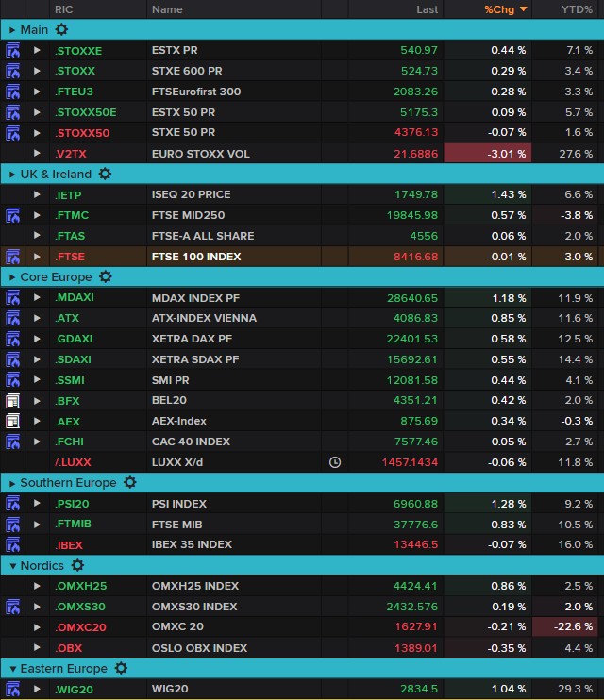Click the news page icon beside .AEX
Screen dimensions: 604x700
pyautogui.click(x=13, y=421)
